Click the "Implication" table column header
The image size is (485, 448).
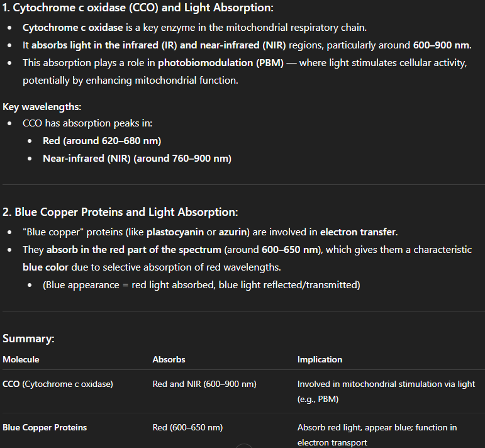tap(320, 359)
